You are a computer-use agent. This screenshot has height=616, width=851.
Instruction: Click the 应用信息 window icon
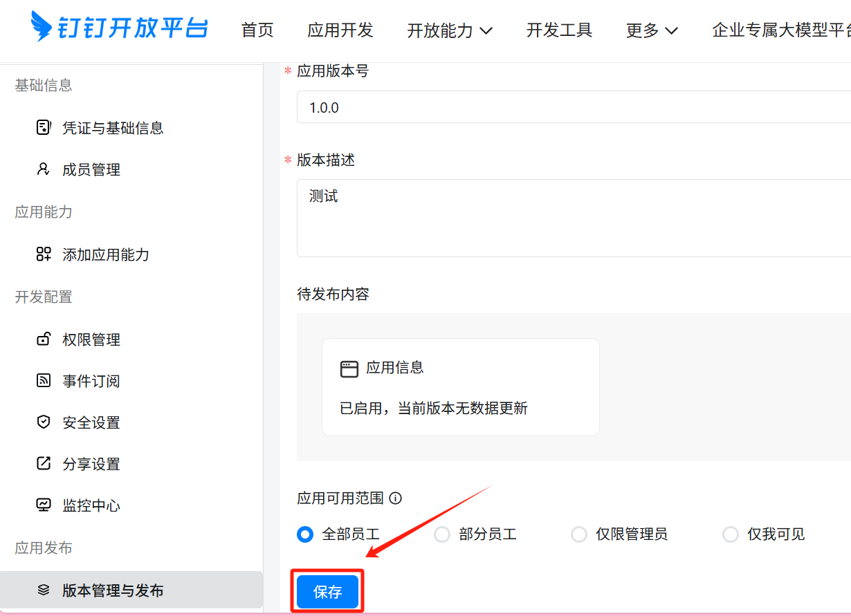point(349,368)
